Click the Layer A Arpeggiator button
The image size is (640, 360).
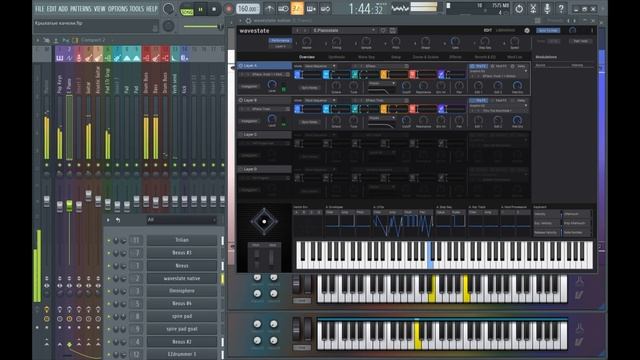249,87
